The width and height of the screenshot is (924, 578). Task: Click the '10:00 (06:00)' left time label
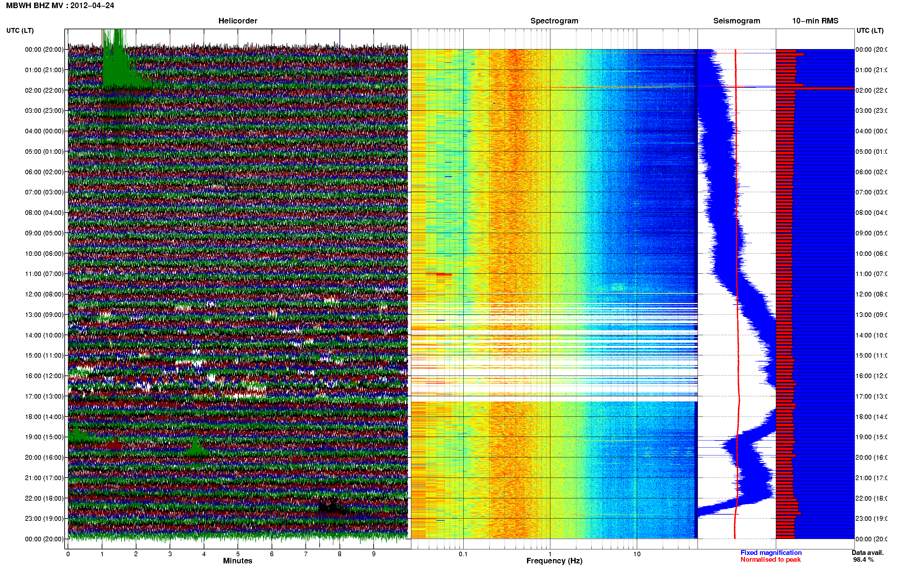point(44,254)
